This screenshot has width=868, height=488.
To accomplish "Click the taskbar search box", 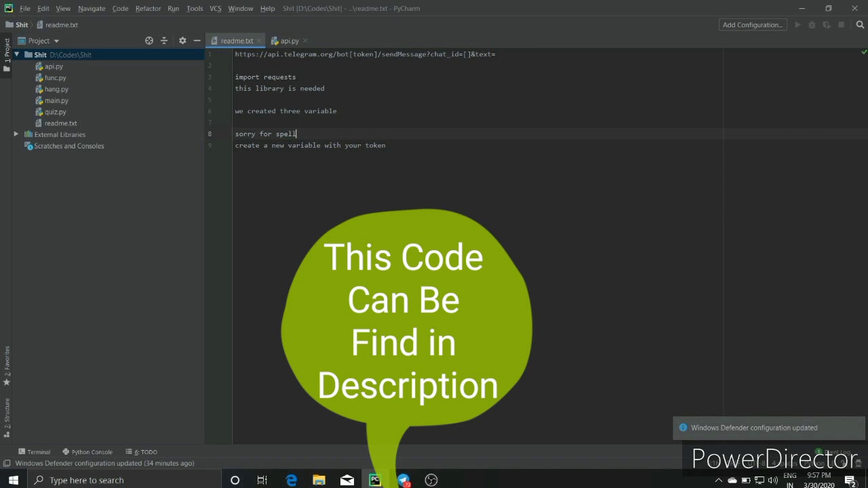I will tap(124, 480).
